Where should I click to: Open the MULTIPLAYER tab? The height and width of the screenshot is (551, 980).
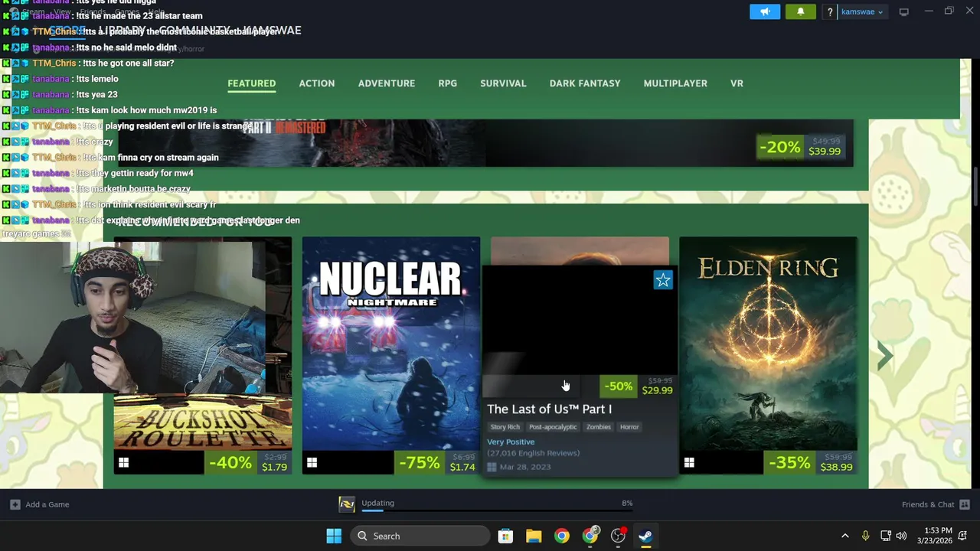tap(675, 83)
